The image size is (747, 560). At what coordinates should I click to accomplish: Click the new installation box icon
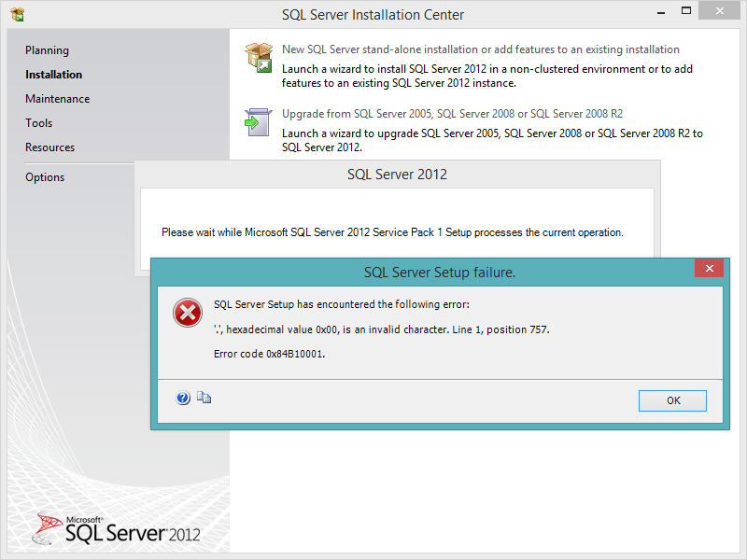pyautogui.click(x=259, y=58)
